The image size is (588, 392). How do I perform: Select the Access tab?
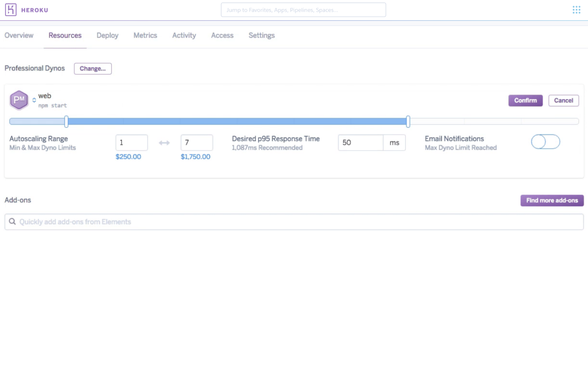[x=222, y=35]
